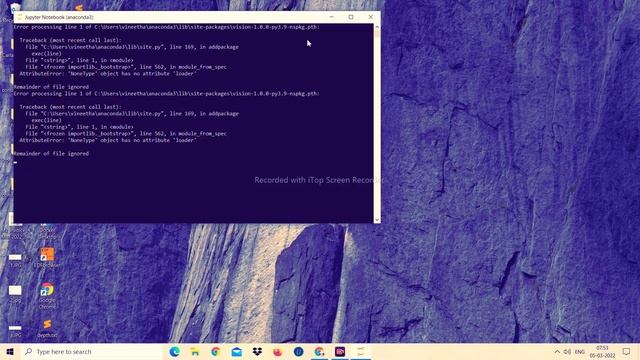640x360 pixels.
Task: Switch to the running Chrome window in taskbar
Action: coord(319,351)
